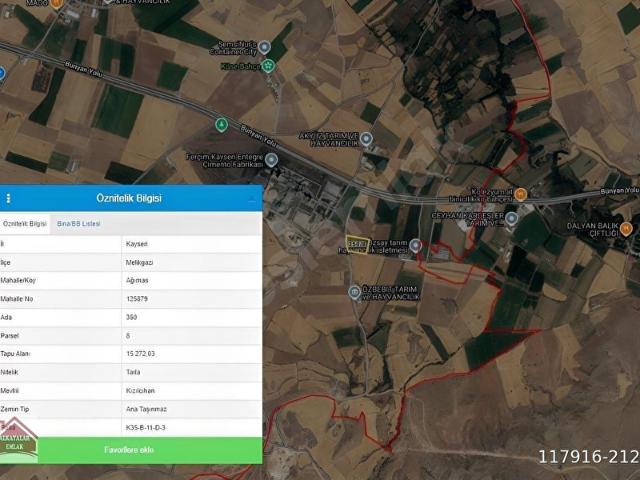Click the 'Tapu Alanı' row label

(x=15, y=354)
